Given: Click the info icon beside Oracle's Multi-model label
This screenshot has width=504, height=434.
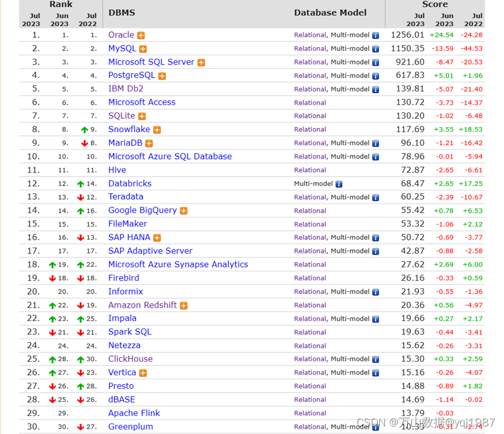Looking at the screenshot, I should point(376,35).
